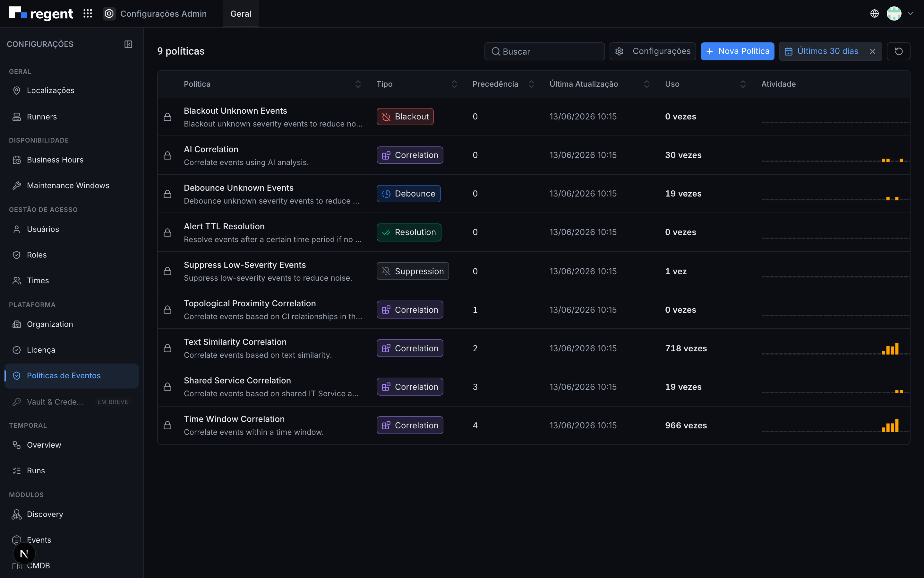This screenshot has width=924, height=578.
Task: Open Políticas de Eventos page
Action: coord(72,376)
